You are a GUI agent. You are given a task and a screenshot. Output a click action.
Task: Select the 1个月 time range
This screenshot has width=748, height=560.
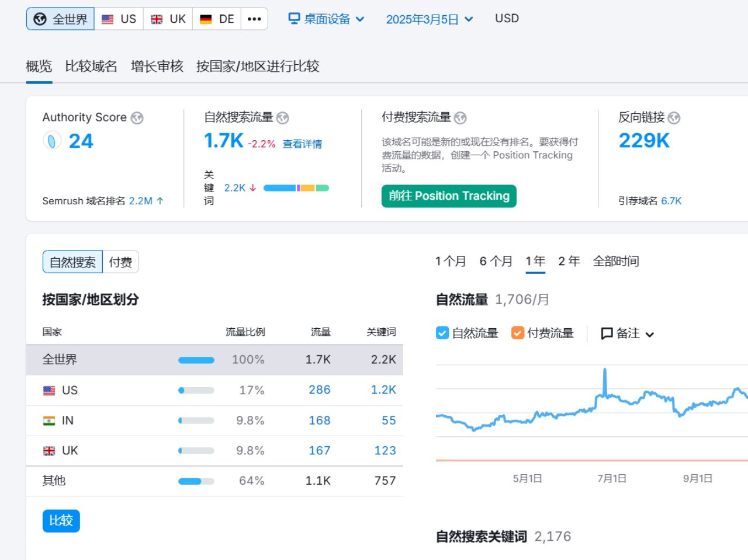pos(451,261)
